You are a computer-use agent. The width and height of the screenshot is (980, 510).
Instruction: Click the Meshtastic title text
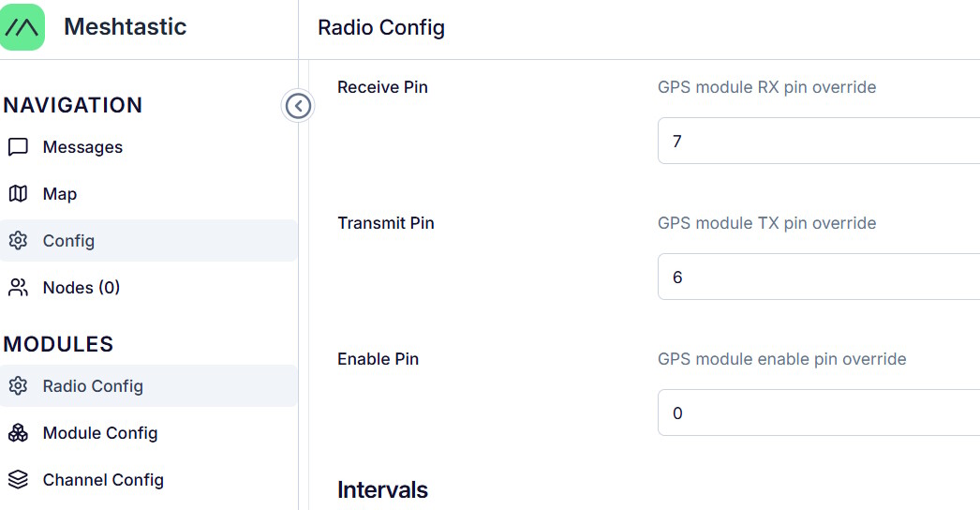point(125,27)
